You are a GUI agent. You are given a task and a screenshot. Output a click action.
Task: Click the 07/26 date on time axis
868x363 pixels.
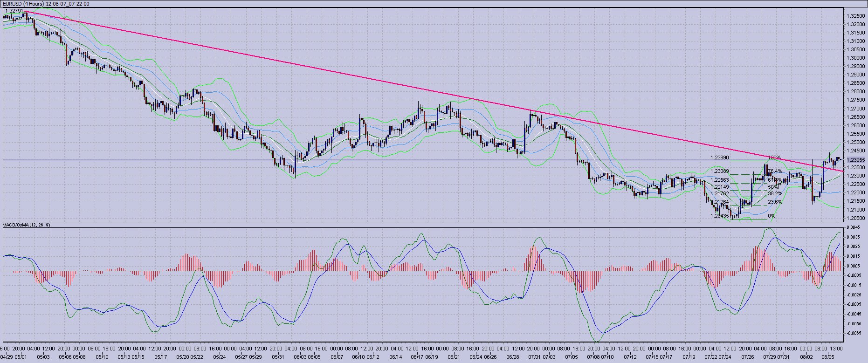click(x=748, y=356)
